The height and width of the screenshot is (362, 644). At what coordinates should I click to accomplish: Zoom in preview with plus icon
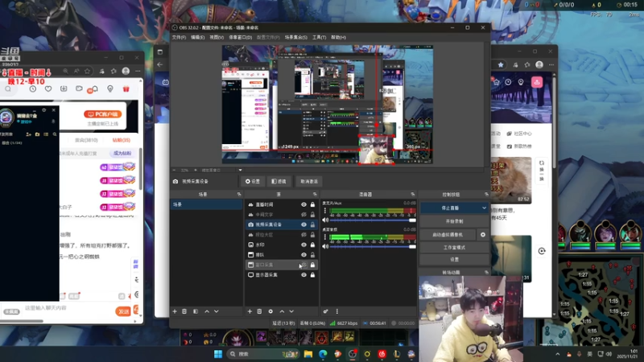tap(196, 170)
